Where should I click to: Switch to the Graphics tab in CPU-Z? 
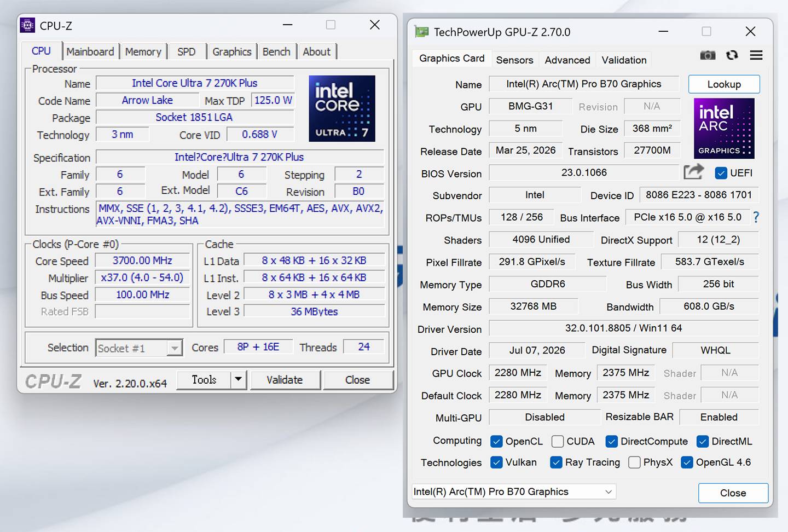[x=232, y=51]
